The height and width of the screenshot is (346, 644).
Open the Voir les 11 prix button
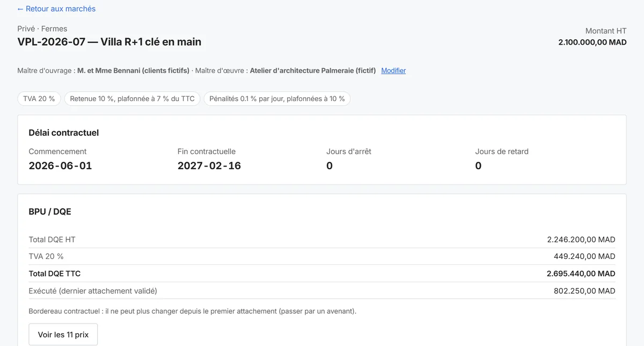coord(63,334)
